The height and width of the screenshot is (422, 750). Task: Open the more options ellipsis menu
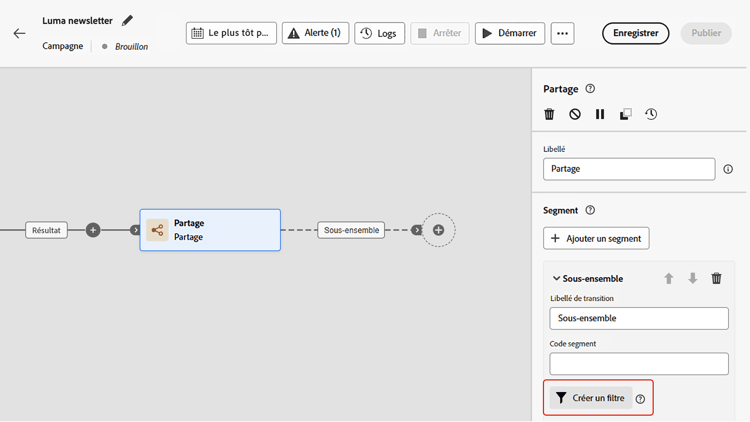(562, 33)
